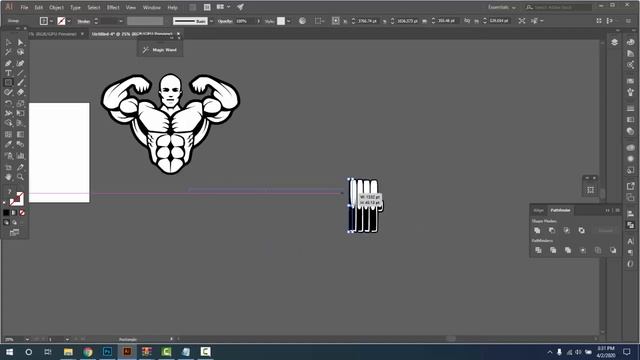Click the Divide pathfinder button
The width and height of the screenshot is (640, 360).
pyautogui.click(x=538, y=250)
